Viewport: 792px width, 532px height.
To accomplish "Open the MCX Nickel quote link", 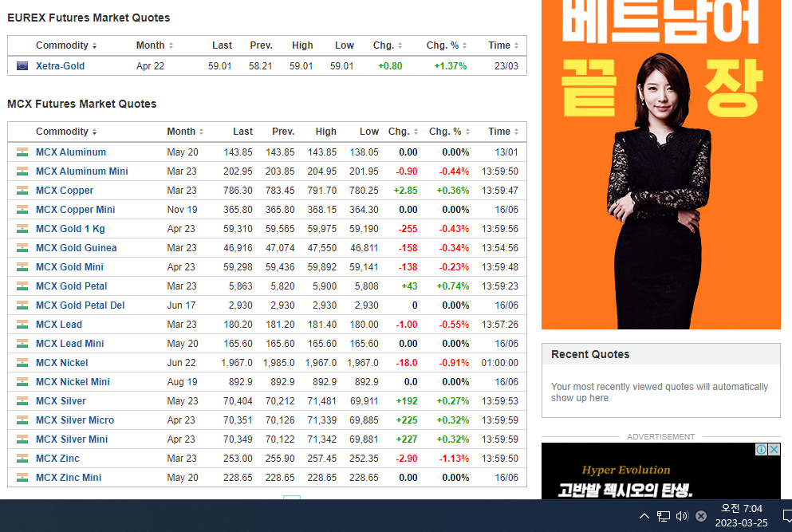I will tap(61, 363).
